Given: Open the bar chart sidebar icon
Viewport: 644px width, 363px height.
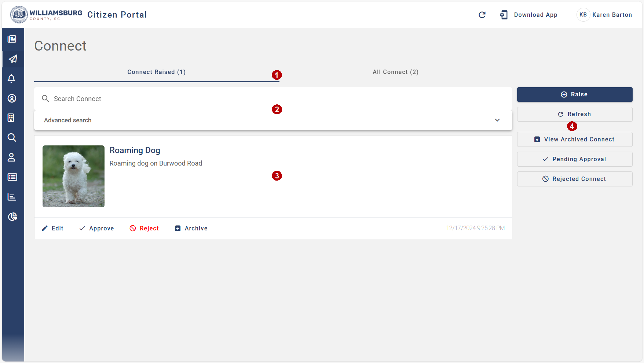Looking at the screenshot, I should click(x=12, y=197).
